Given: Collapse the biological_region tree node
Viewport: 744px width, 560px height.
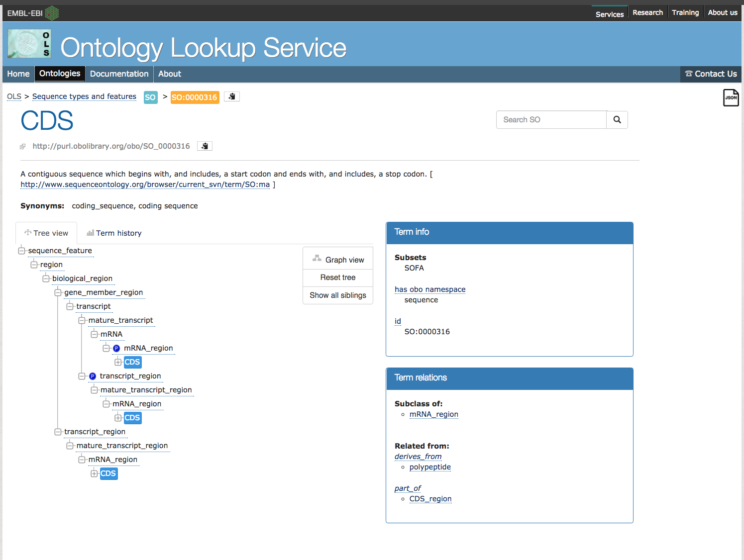Looking at the screenshot, I should pos(46,279).
